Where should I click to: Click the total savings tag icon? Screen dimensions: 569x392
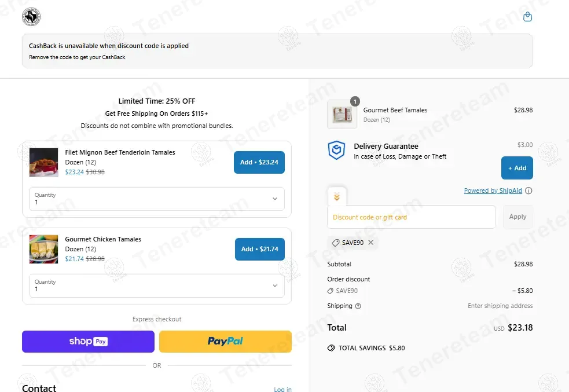[x=331, y=348]
